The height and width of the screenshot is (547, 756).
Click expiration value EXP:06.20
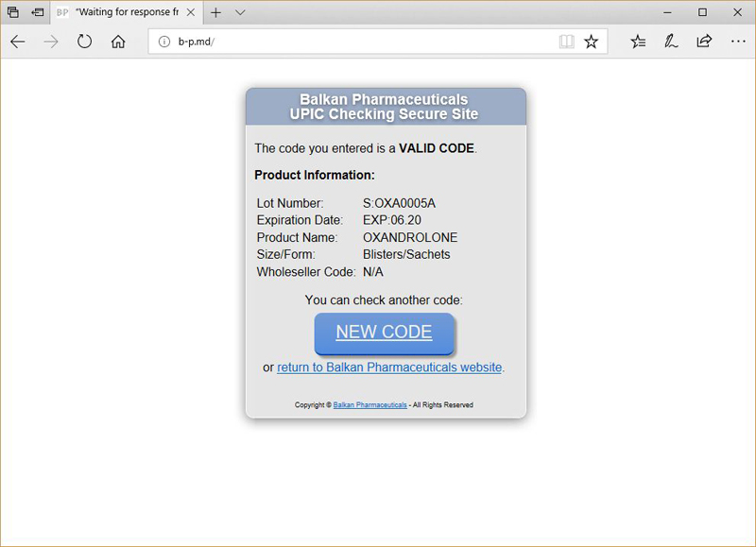click(x=392, y=220)
